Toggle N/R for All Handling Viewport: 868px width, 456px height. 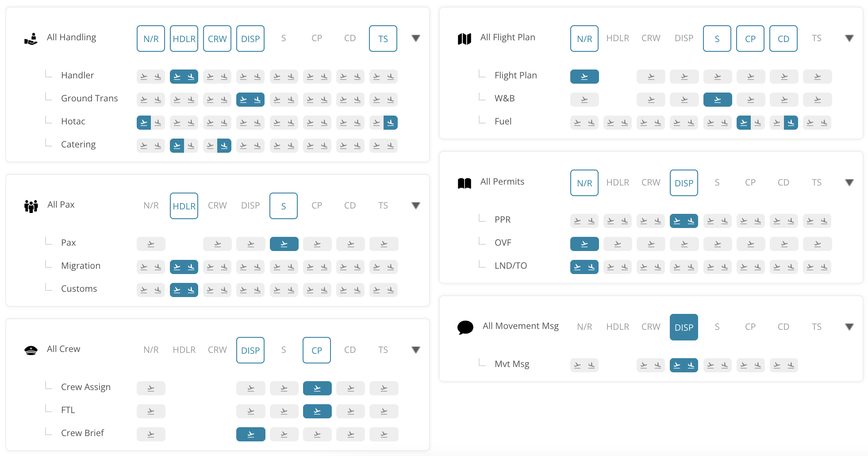(151, 39)
